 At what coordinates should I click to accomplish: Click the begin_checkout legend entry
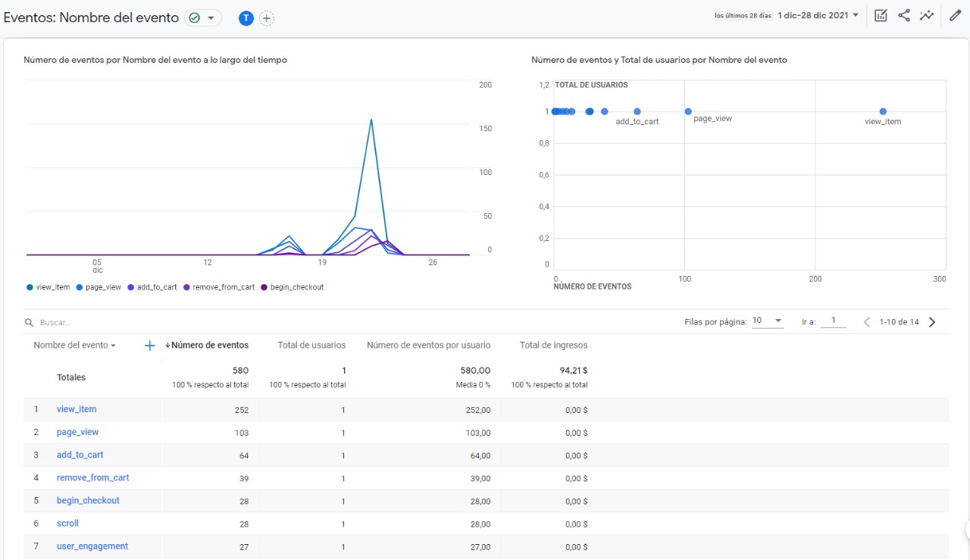[292, 287]
